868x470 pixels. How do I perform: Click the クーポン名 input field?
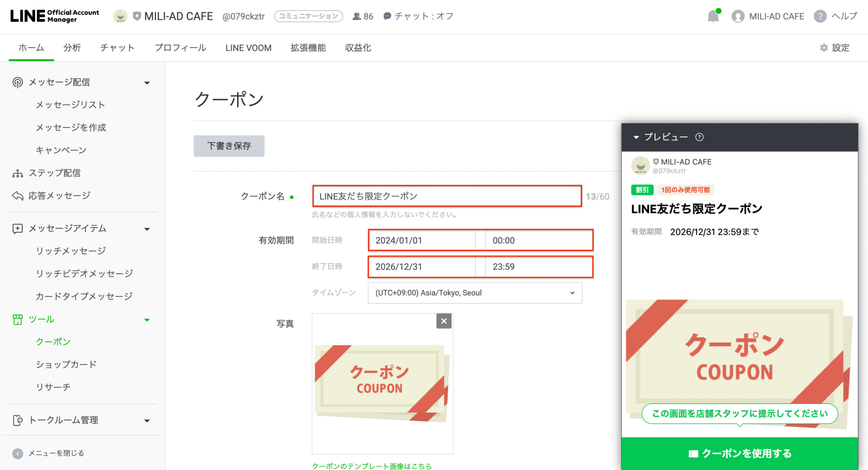click(x=446, y=196)
